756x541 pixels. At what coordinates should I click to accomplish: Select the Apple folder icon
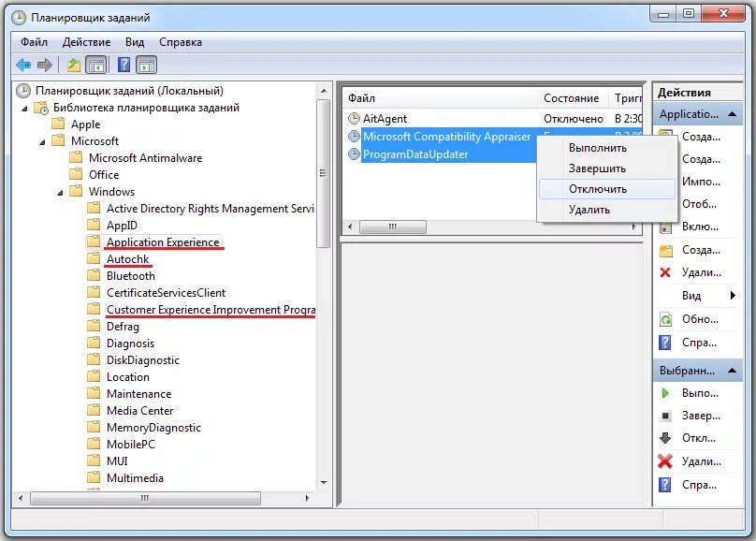pyautogui.click(x=58, y=124)
